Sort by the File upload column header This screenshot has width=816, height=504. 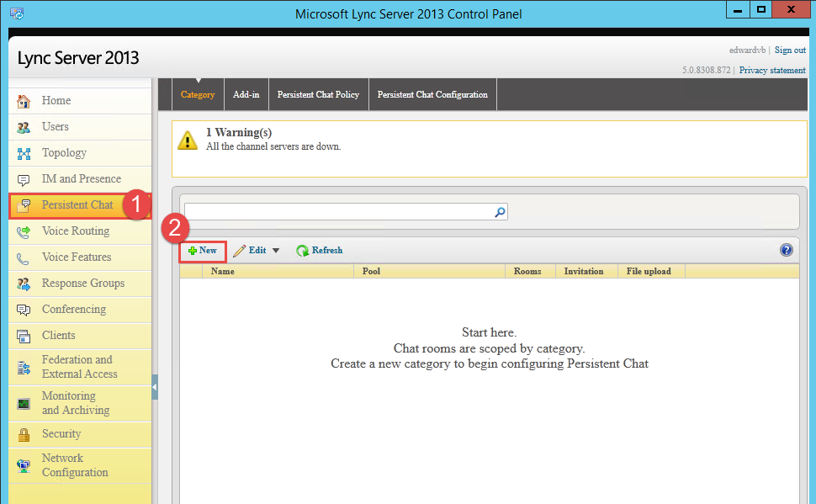click(x=652, y=271)
